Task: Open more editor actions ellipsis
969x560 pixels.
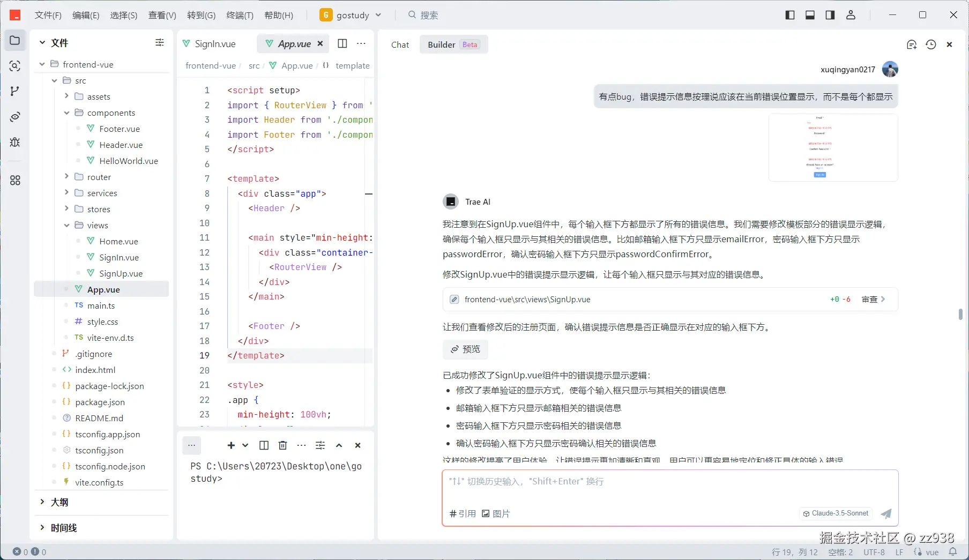Action: tap(361, 43)
